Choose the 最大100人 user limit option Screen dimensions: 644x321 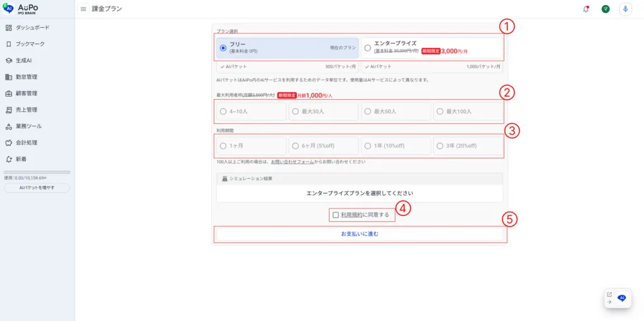pyautogui.click(x=468, y=111)
